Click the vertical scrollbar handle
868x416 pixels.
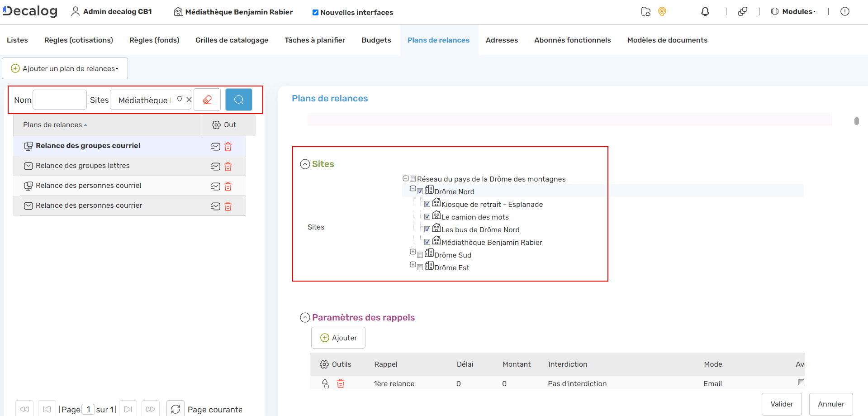click(856, 121)
